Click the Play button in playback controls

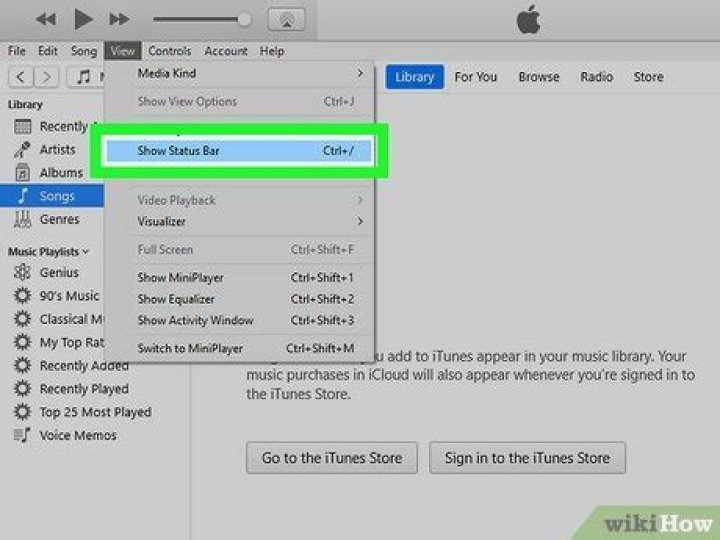(x=83, y=19)
